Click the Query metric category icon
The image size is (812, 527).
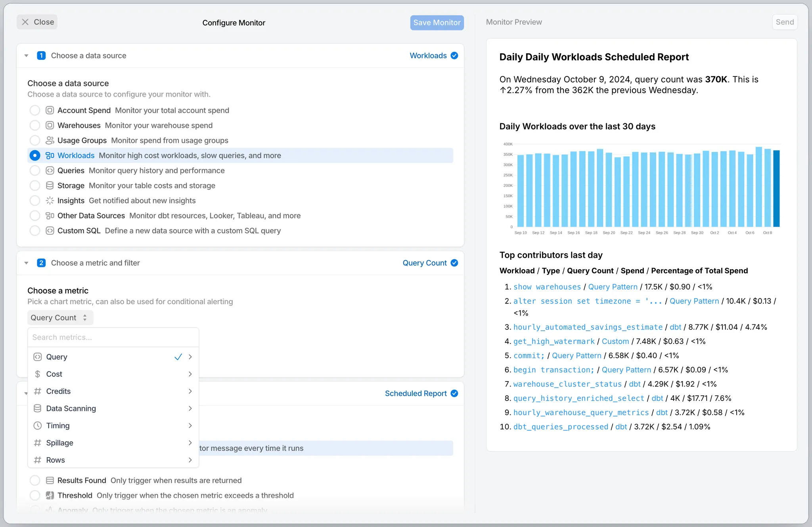coord(38,357)
